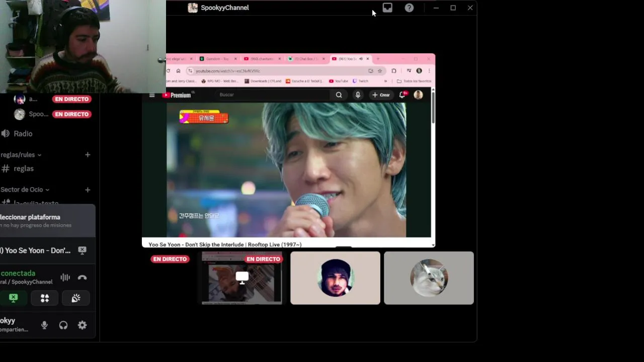Collapse the Sector de Ocio category
The width and height of the screenshot is (644, 362).
[25, 190]
